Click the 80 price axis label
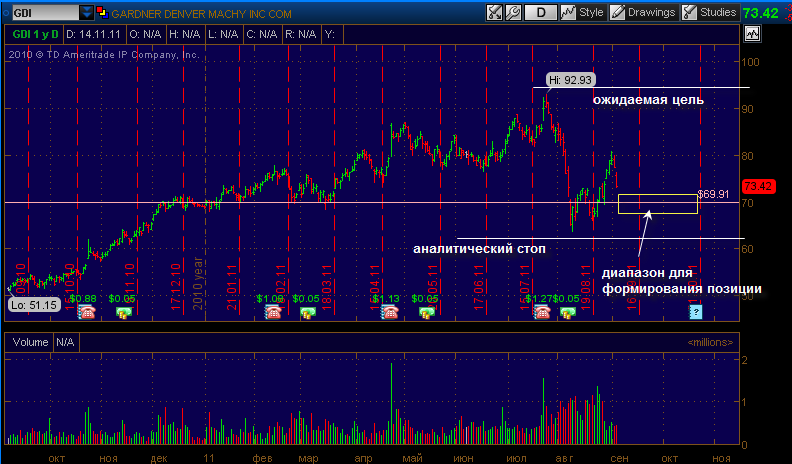 748,156
